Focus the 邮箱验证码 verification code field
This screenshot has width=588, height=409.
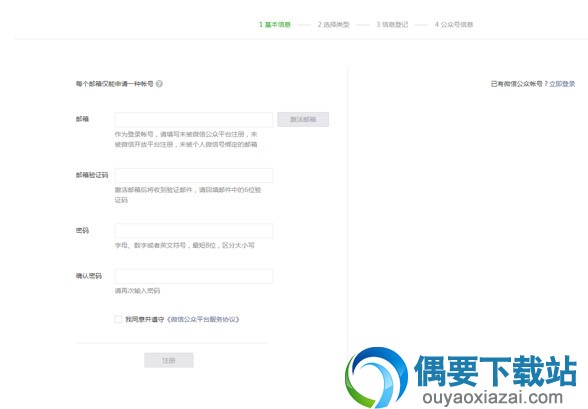(x=194, y=175)
